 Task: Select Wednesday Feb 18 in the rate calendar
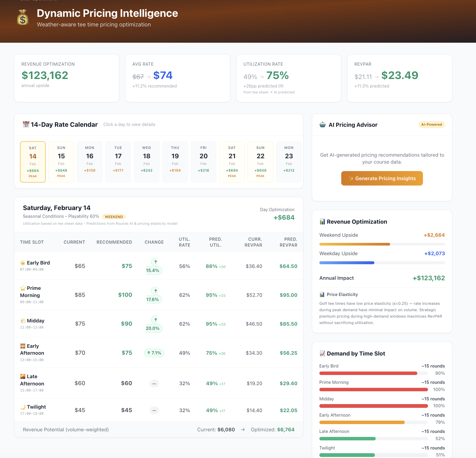[x=146, y=161]
